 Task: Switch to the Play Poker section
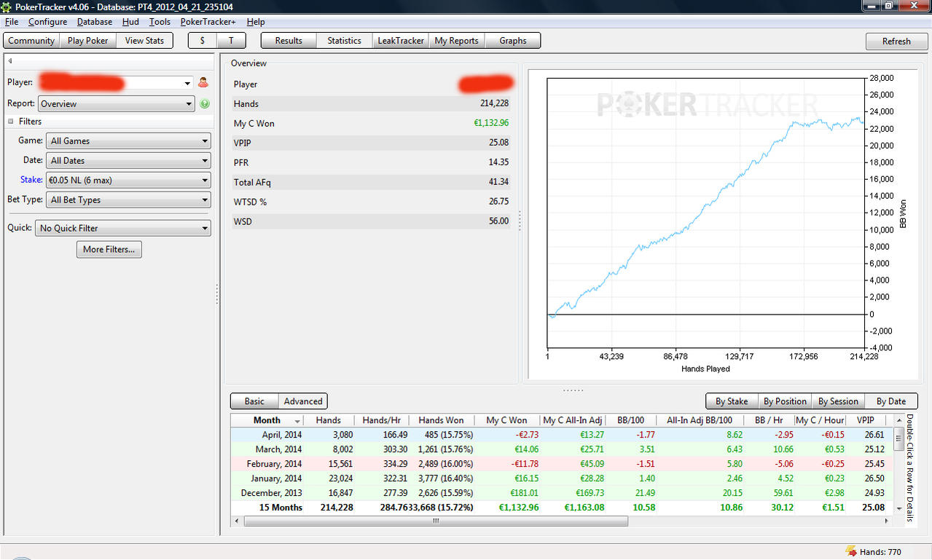(x=87, y=41)
